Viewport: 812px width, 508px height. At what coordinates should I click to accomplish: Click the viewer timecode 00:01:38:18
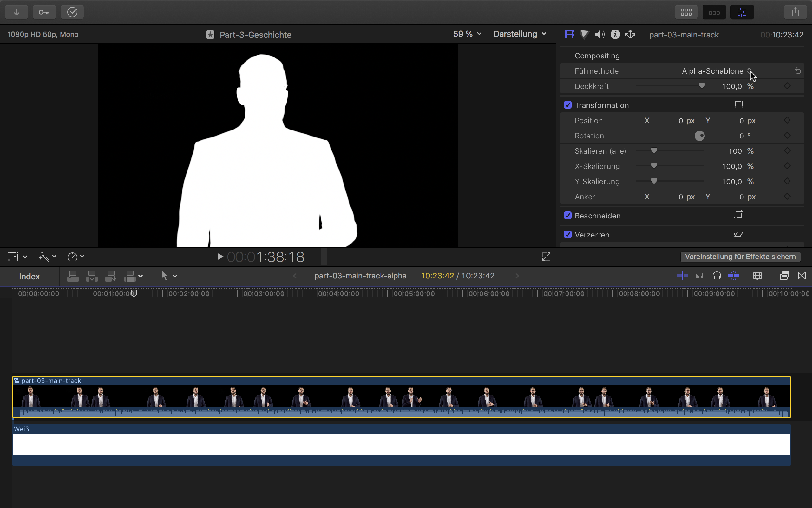click(266, 257)
